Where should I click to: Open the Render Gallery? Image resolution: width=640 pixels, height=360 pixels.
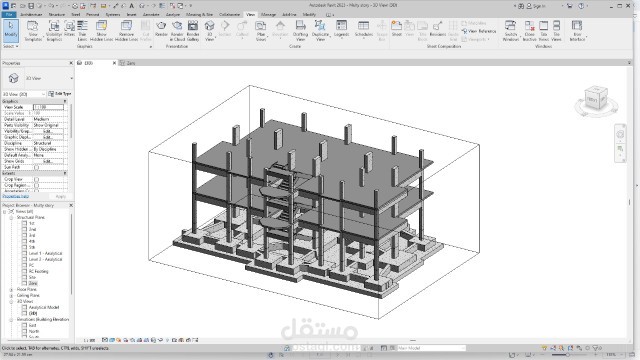point(193,31)
